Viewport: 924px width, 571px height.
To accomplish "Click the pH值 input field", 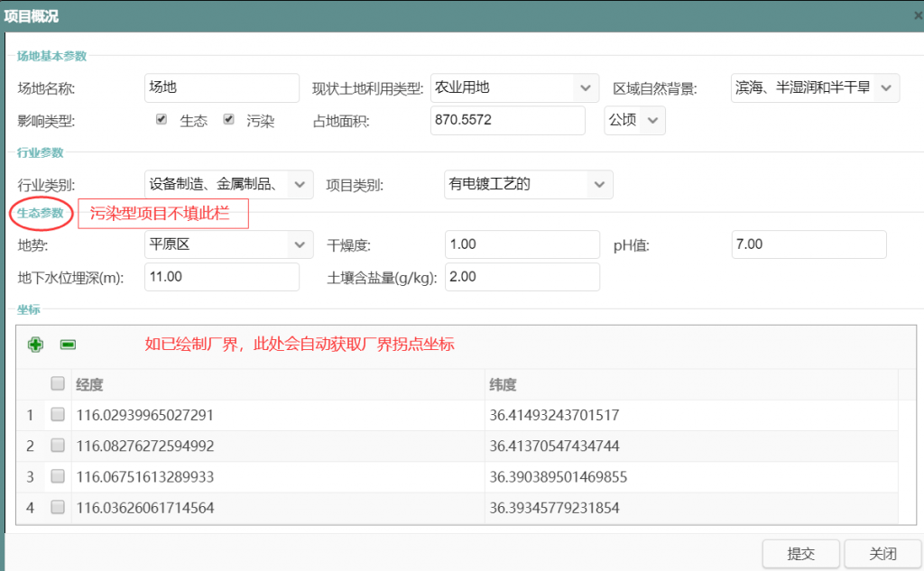I will (x=808, y=244).
